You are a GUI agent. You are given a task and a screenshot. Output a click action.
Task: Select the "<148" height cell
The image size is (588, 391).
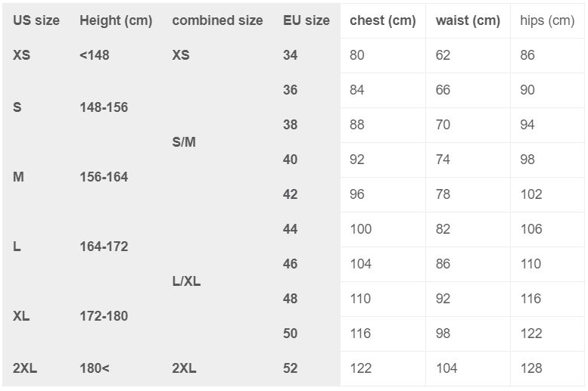pyautogui.click(x=95, y=55)
